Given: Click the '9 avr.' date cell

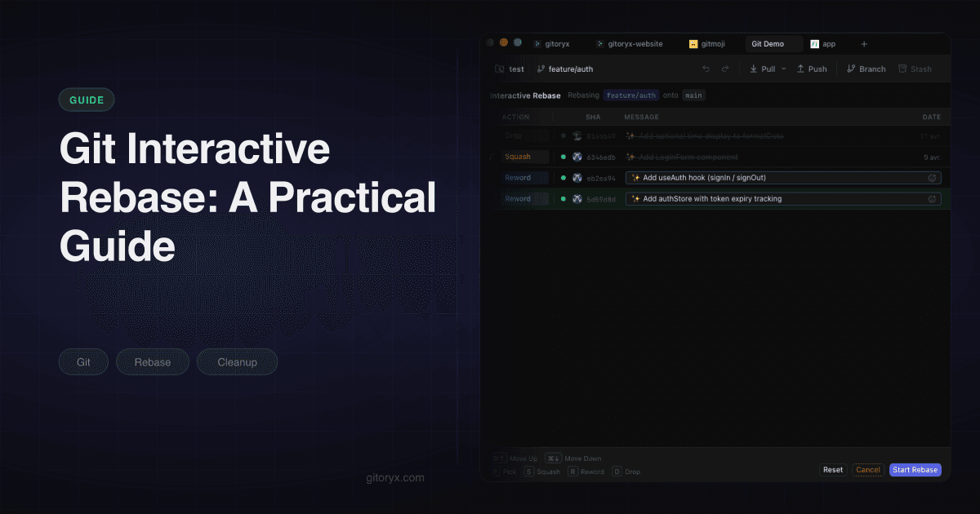Looking at the screenshot, I should (x=932, y=157).
